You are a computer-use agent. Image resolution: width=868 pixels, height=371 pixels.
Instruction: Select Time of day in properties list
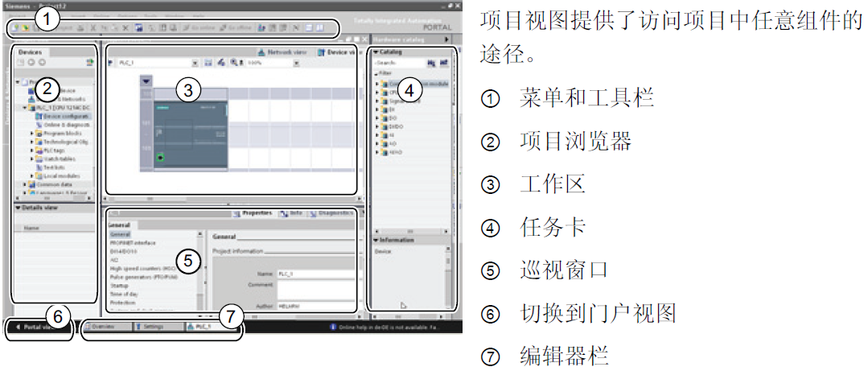pos(124,294)
